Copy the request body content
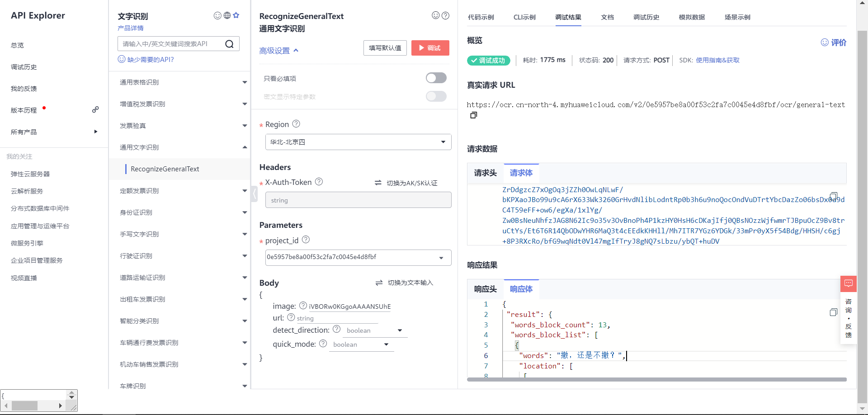 [x=834, y=196]
